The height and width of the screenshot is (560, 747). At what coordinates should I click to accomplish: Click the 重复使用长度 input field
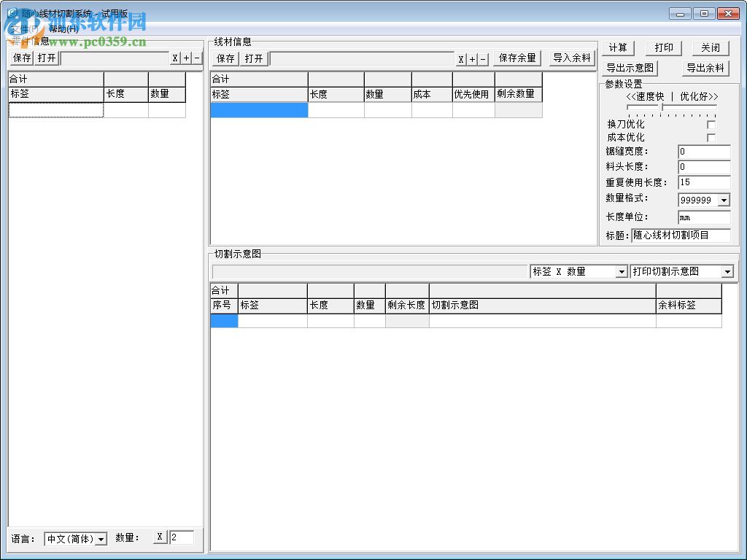click(x=704, y=182)
